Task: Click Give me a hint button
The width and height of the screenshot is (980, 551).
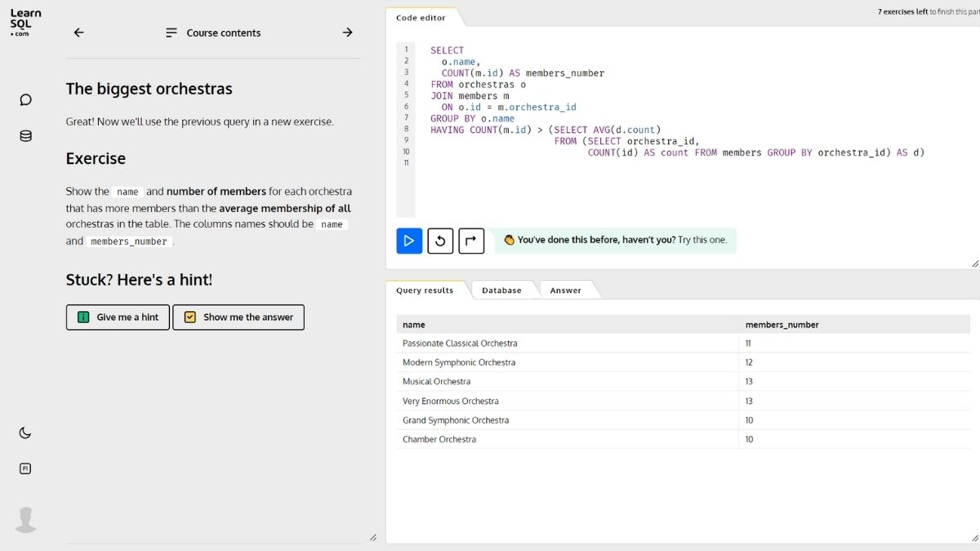Action: (118, 318)
